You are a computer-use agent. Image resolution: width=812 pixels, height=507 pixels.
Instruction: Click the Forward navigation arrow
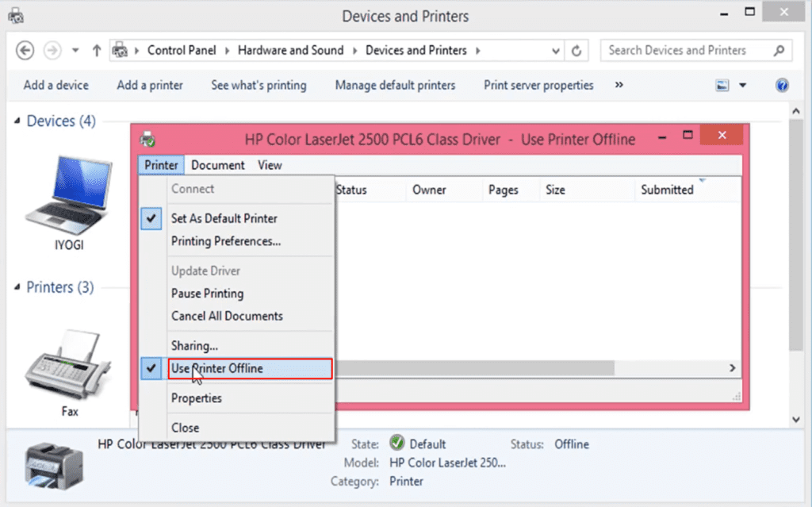click(52, 50)
